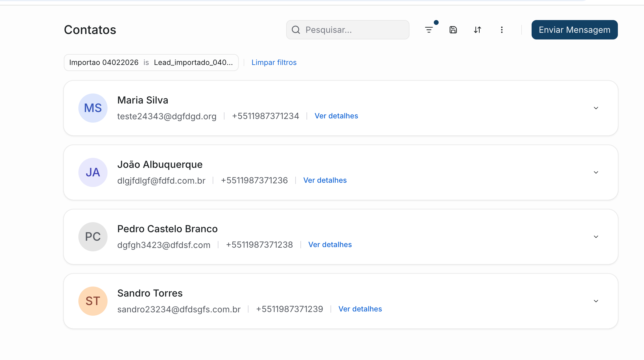Expand Maria Silva's contact card

click(x=596, y=108)
